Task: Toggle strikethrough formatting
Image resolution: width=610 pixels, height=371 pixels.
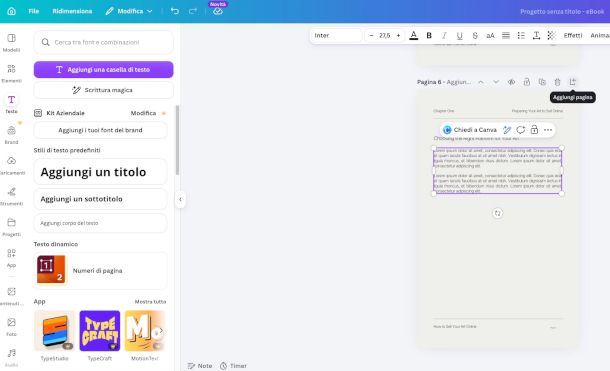Action: point(475,35)
